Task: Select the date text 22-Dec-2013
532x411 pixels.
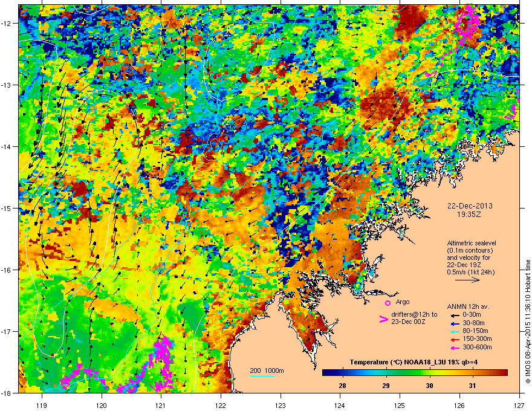Action: [x=470, y=206]
